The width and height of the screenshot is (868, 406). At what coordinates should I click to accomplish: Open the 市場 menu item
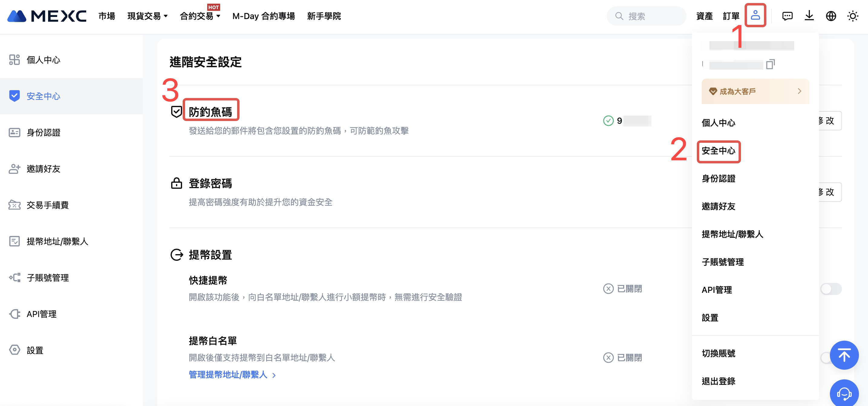(x=107, y=16)
